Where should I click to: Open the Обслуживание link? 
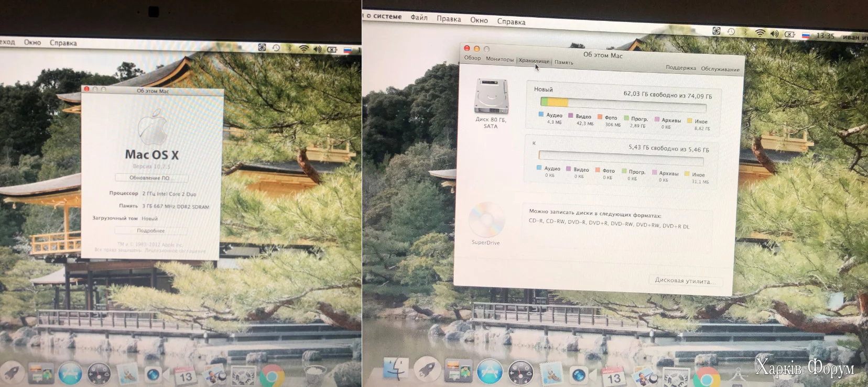(720, 69)
